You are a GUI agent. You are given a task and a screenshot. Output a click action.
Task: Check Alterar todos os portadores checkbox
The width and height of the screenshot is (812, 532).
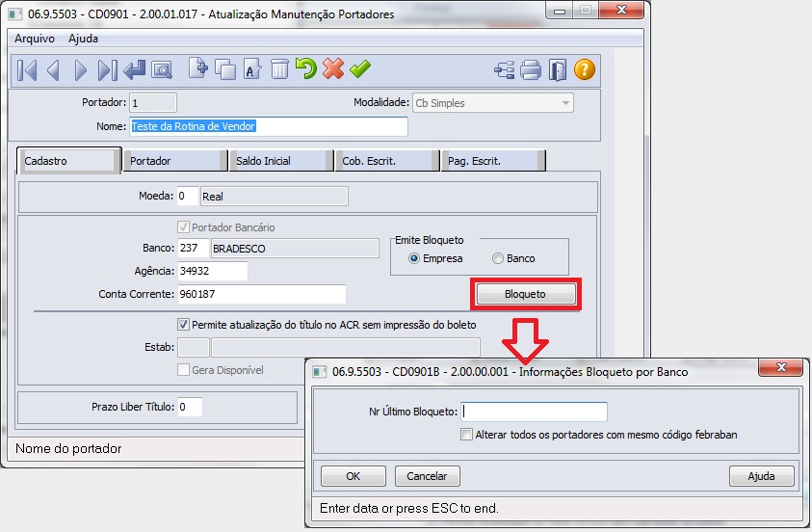466,434
